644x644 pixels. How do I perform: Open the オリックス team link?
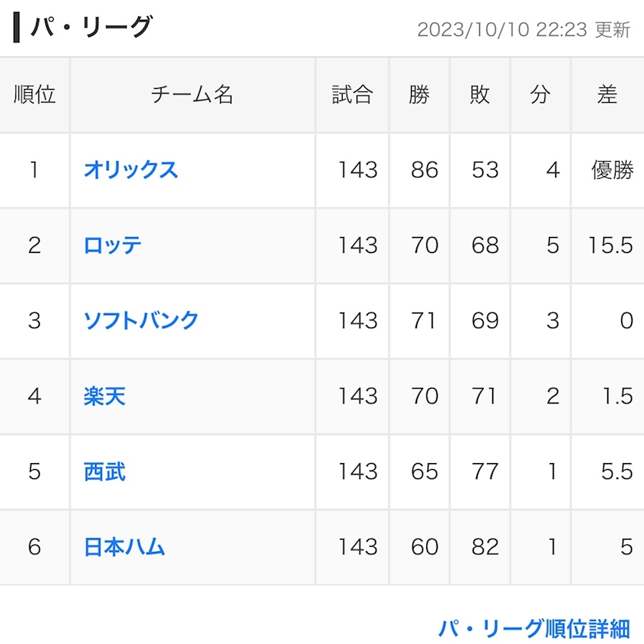(x=130, y=169)
